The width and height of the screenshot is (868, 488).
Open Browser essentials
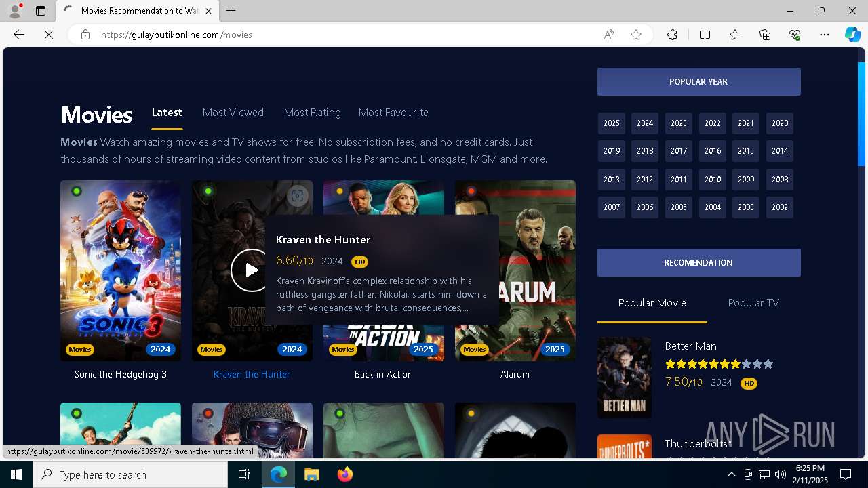point(795,35)
